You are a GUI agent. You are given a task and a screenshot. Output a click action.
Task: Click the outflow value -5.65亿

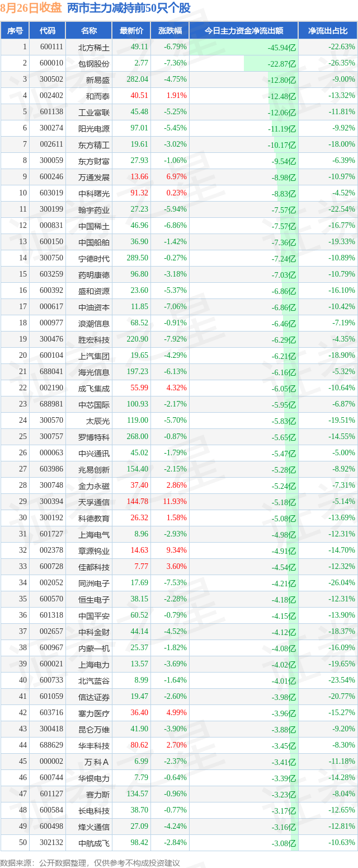coord(284,437)
